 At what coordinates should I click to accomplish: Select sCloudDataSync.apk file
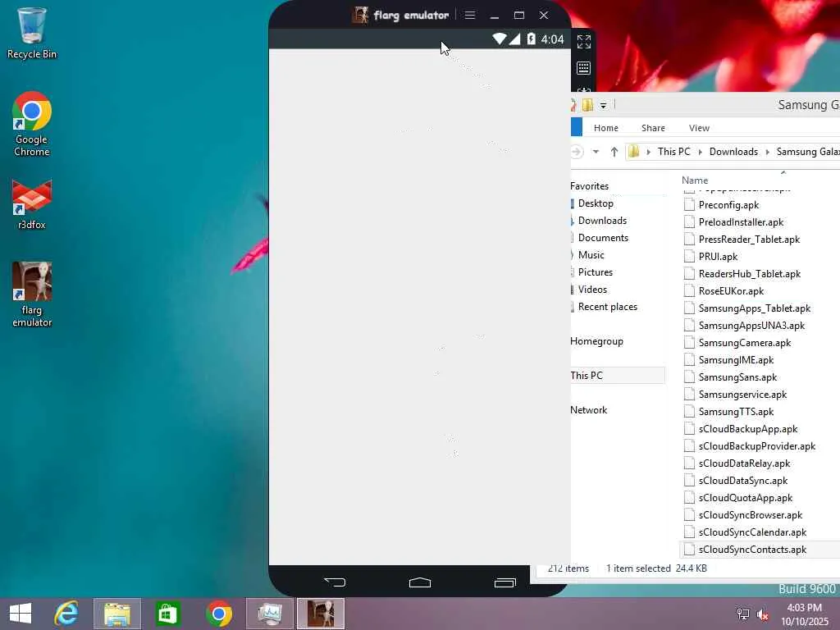(x=743, y=481)
